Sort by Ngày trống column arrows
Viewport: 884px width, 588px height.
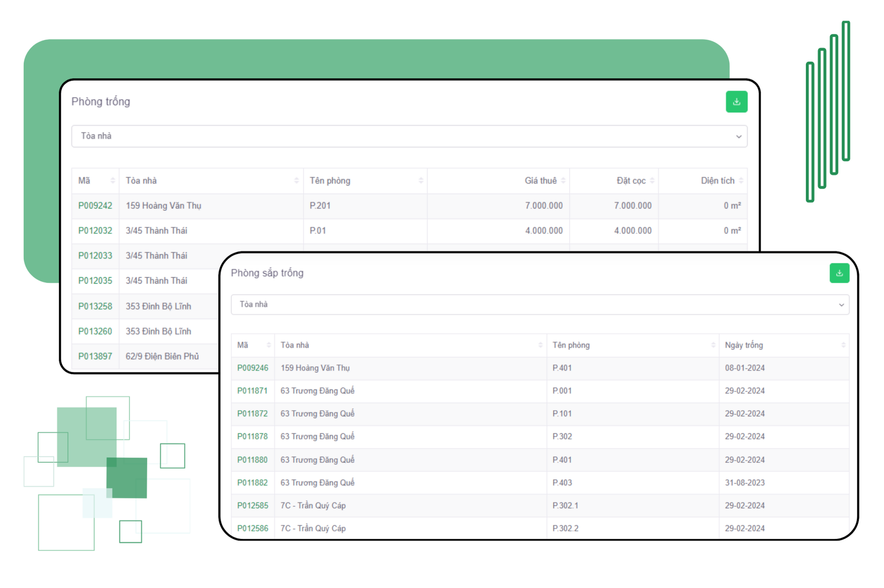843,345
